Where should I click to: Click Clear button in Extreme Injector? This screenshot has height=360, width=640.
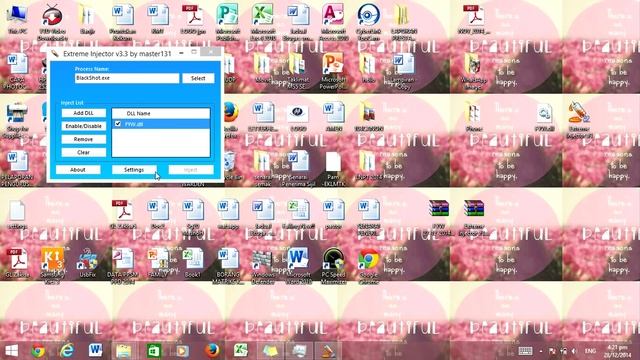point(84,152)
